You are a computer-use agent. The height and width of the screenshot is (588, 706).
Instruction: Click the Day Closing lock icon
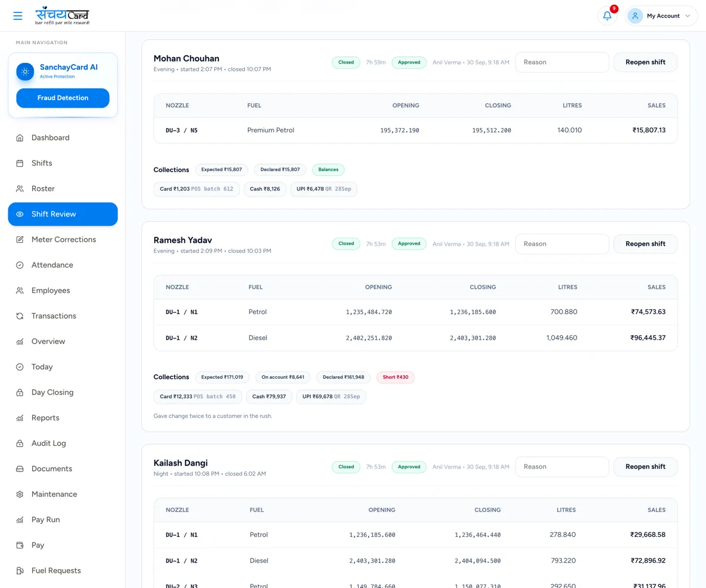(x=20, y=392)
